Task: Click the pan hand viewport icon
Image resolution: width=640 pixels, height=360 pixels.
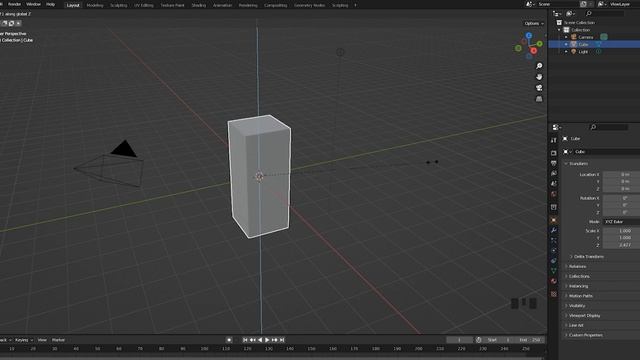Action: [x=539, y=77]
